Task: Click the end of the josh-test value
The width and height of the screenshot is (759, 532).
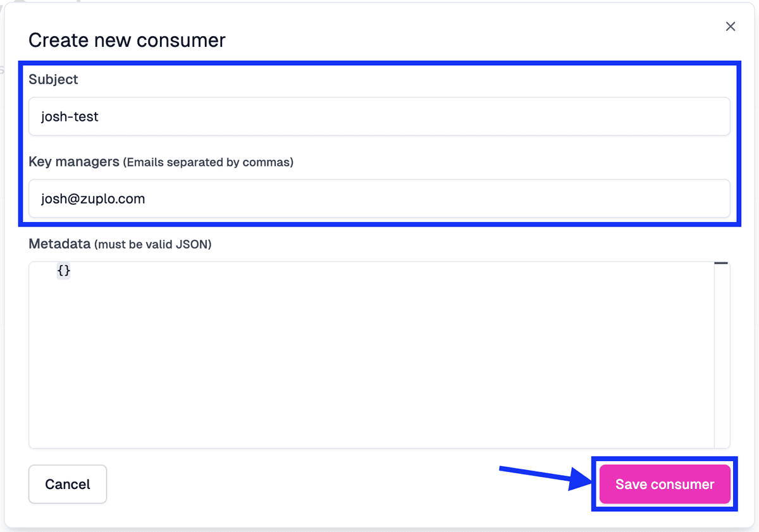Action: click(99, 116)
